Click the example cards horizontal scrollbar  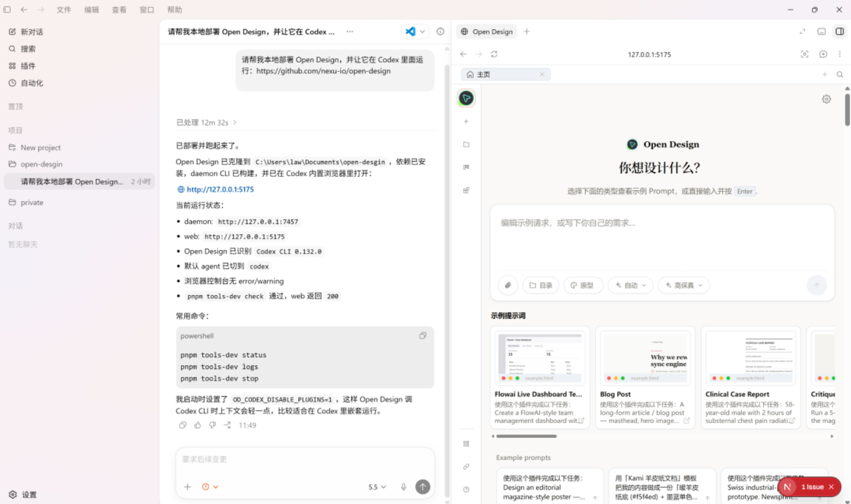click(x=527, y=436)
